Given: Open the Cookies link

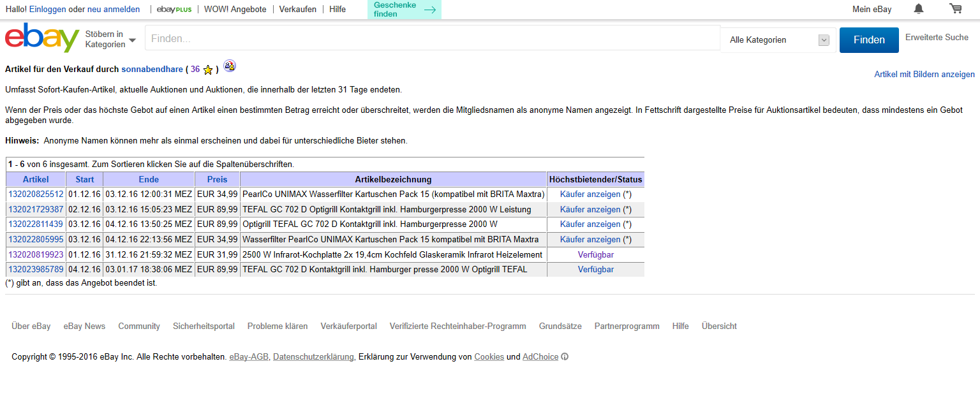Looking at the screenshot, I should pos(489,357).
